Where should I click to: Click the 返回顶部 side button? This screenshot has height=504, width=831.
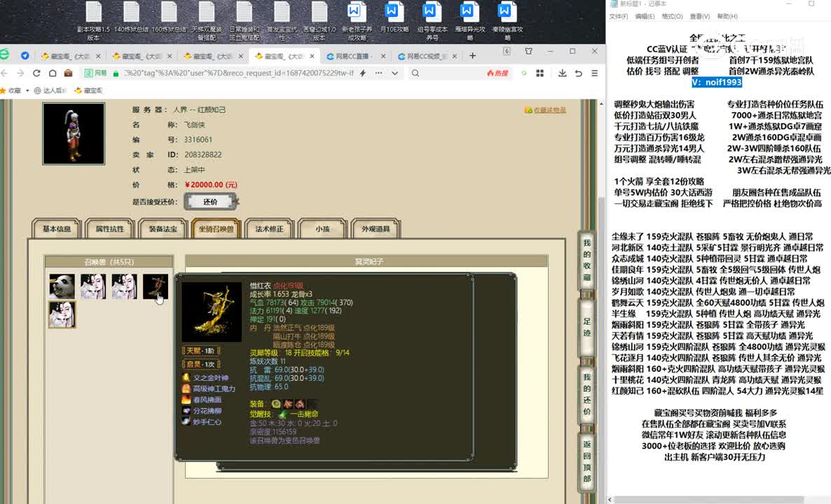point(587,461)
